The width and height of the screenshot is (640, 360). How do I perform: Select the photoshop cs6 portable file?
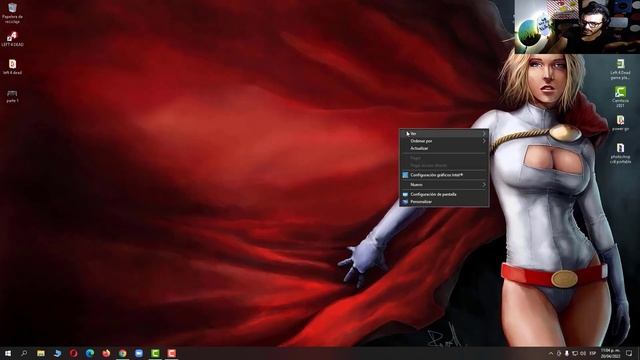tap(620, 153)
